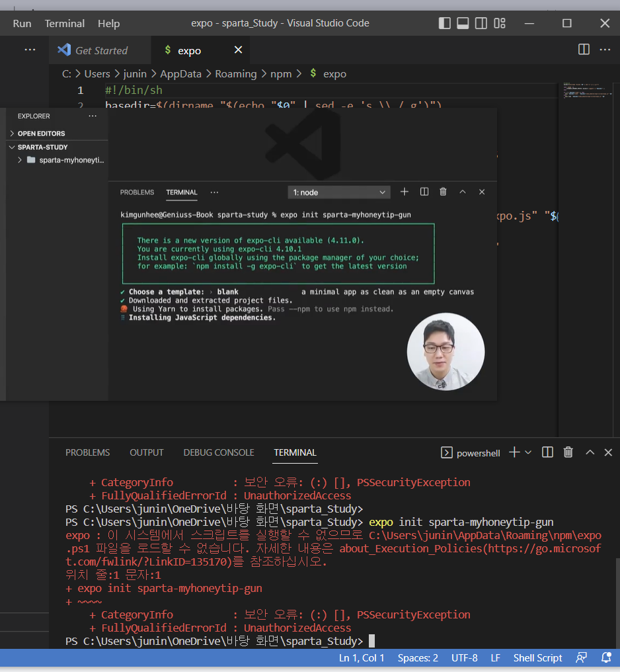Expand the OPEN EDITORS section

point(41,134)
